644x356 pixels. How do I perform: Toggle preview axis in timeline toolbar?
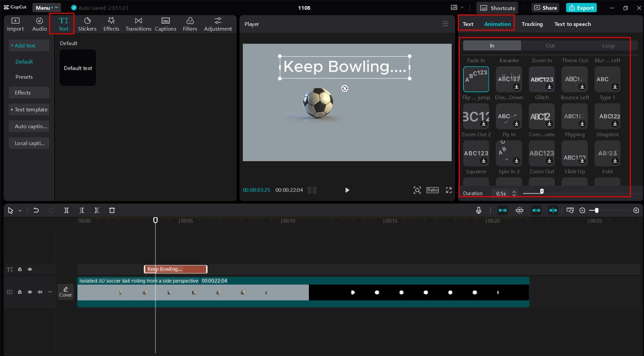[x=553, y=210]
